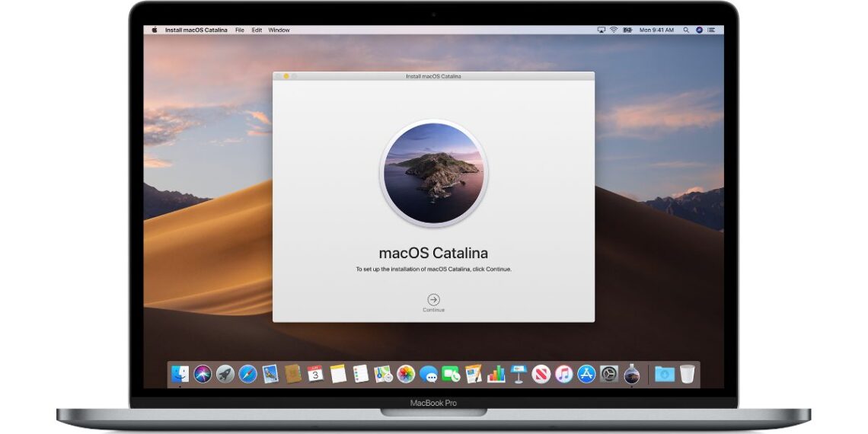The width and height of the screenshot is (868, 434).
Task: Click the Wi-Fi status icon
Action: pyautogui.click(x=614, y=30)
